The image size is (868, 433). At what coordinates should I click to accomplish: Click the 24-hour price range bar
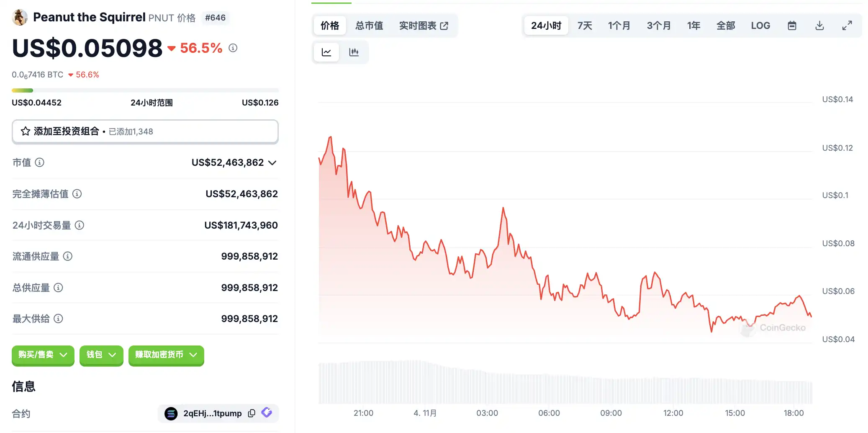145,90
